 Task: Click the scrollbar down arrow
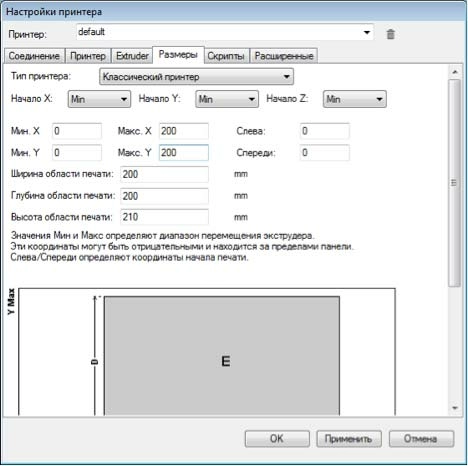[x=455, y=408]
